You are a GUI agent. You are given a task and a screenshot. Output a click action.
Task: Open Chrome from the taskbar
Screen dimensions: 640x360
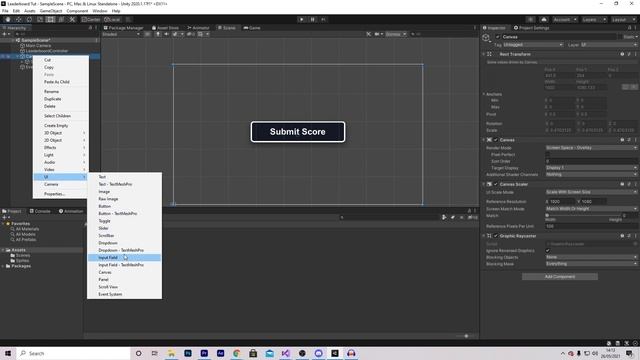[237, 353]
